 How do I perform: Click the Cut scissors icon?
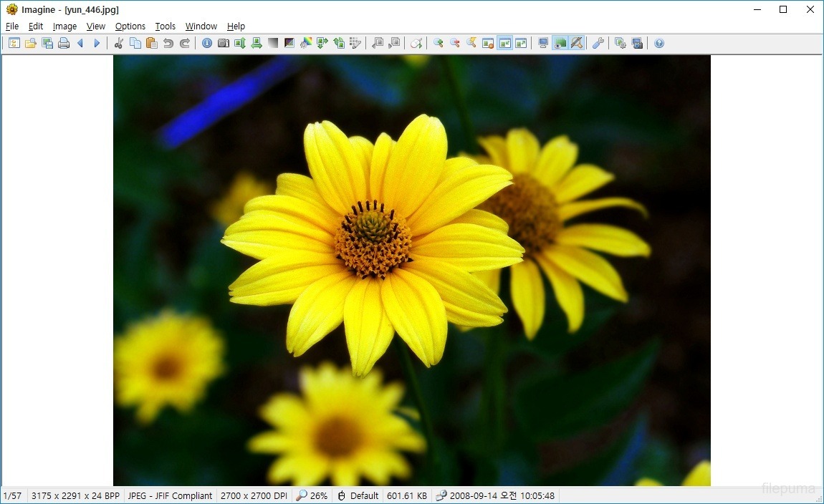pos(119,44)
